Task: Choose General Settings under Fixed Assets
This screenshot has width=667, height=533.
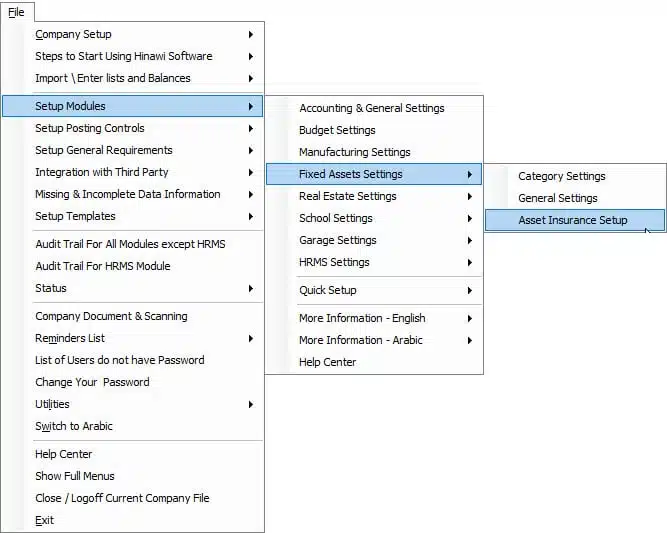Action: [x=575, y=198]
